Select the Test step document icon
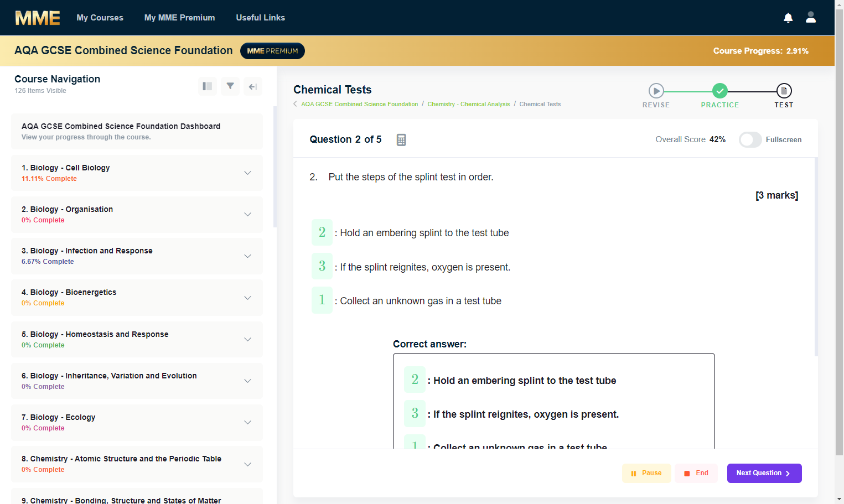The image size is (844, 504). coord(784,91)
